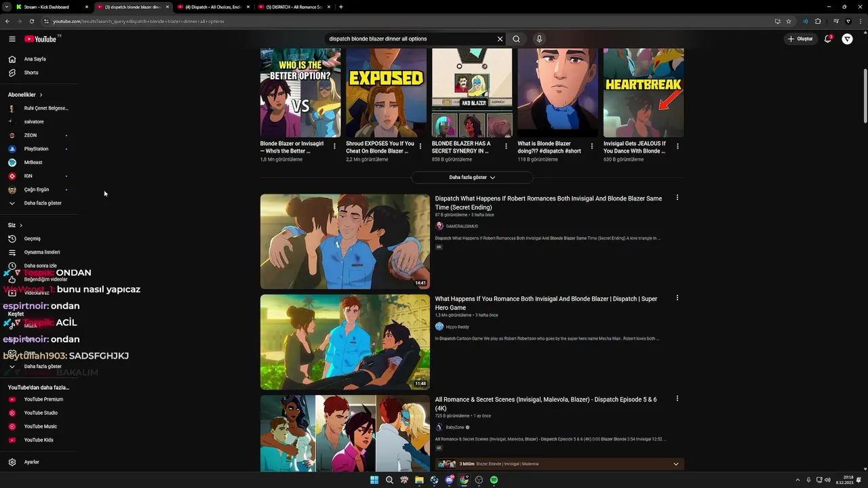Open OBS Studio from the taskbar
The width and height of the screenshot is (868, 488).
coord(479,480)
